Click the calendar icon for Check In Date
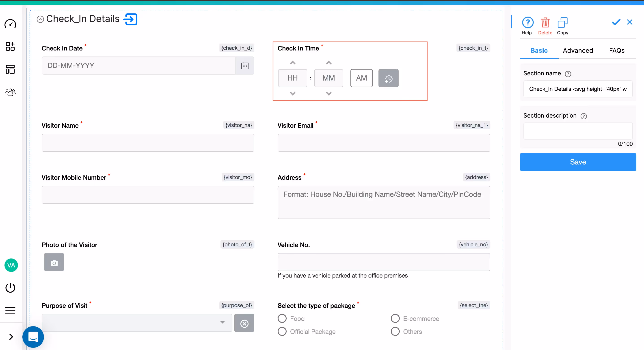The image size is (644, 350). pos(244,66)
